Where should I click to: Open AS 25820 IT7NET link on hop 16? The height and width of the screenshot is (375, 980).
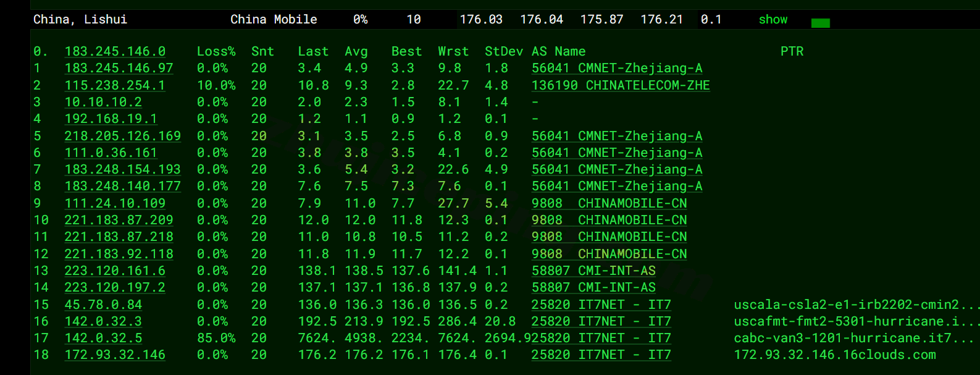pos(601,322)
